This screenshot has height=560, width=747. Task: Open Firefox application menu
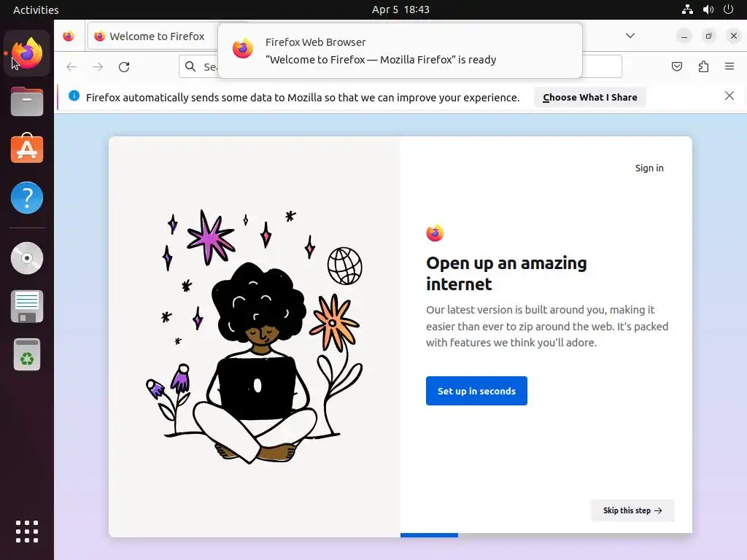729,66
